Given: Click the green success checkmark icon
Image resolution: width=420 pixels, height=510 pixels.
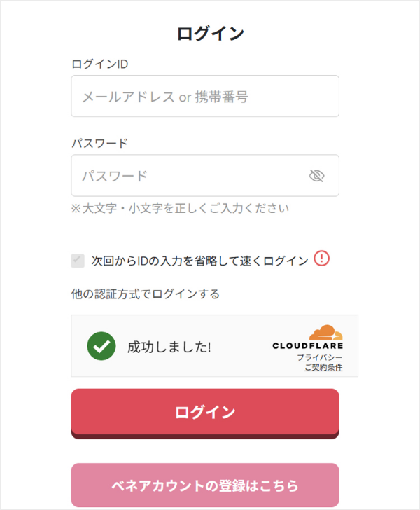Looking at the screenshot, I should tap(101, 346).
